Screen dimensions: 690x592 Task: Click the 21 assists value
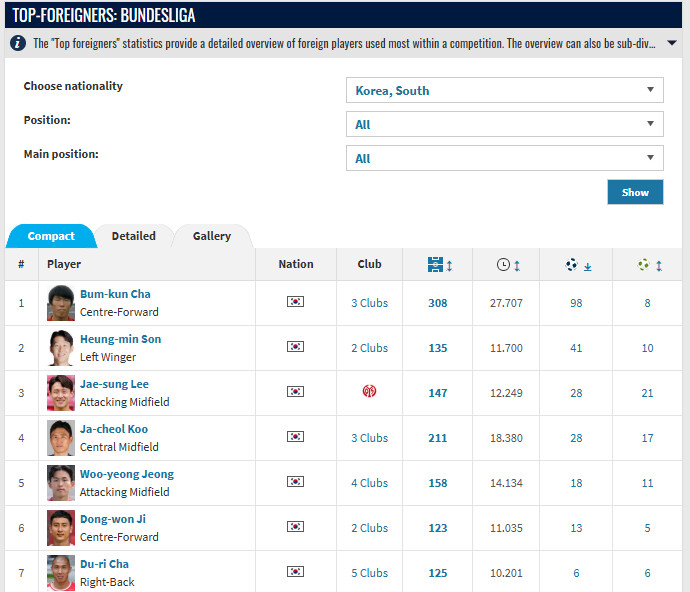point(647,393)
